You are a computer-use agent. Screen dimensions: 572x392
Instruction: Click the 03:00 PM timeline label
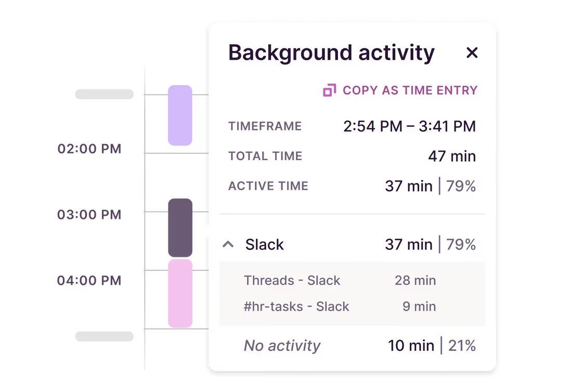[x=88, y=214]
